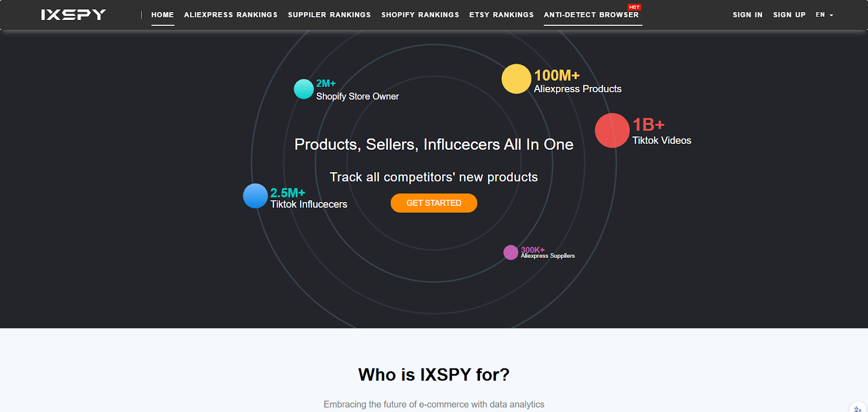Click the red HOT badge
The height and width of the screenshot is (412, 868).
pos(634,7)
